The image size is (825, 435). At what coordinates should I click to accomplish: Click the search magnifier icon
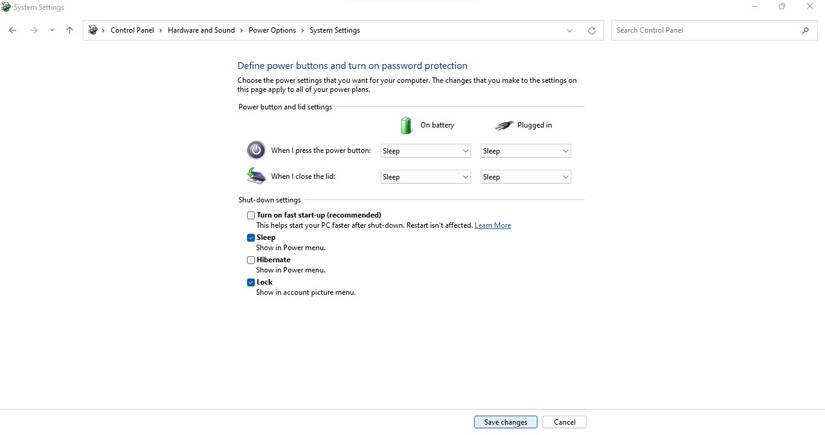pyautogui.click(x=806, y=31)
